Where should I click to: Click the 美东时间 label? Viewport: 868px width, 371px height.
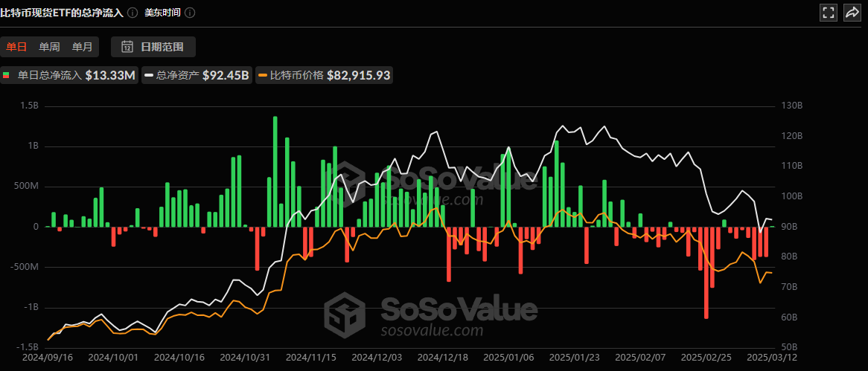pyautogui.click(x=163, y=13)
